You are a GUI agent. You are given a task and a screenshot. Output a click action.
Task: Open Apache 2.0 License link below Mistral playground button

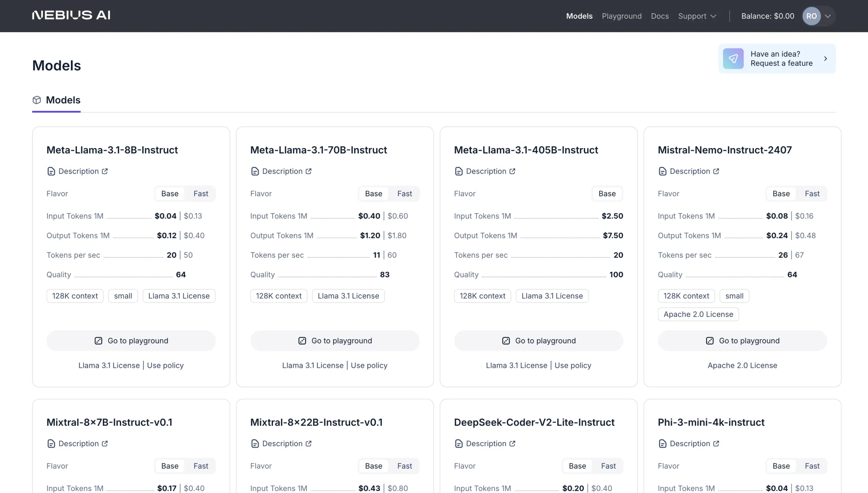tap(742, 365)
